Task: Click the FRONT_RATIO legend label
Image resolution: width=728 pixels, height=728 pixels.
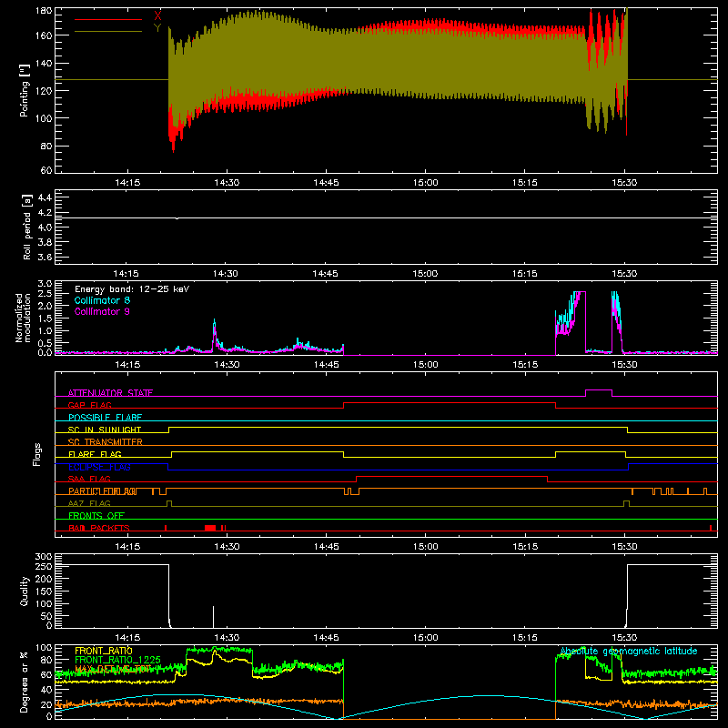Action: click(x=104, y=651)
